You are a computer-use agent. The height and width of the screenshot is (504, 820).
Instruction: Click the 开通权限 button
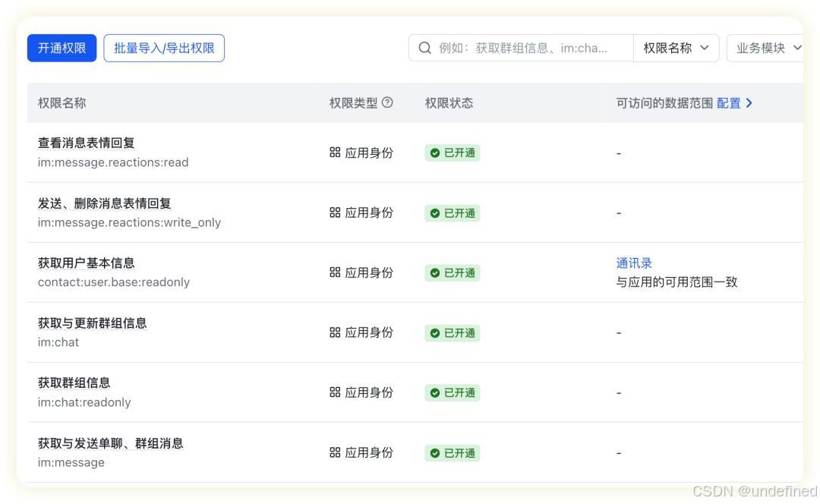[61, 47]
